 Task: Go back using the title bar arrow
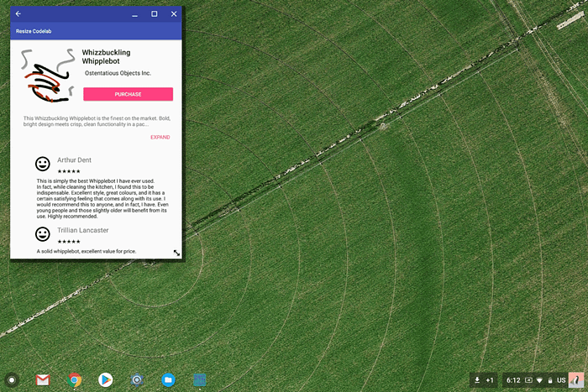[18, 14]
